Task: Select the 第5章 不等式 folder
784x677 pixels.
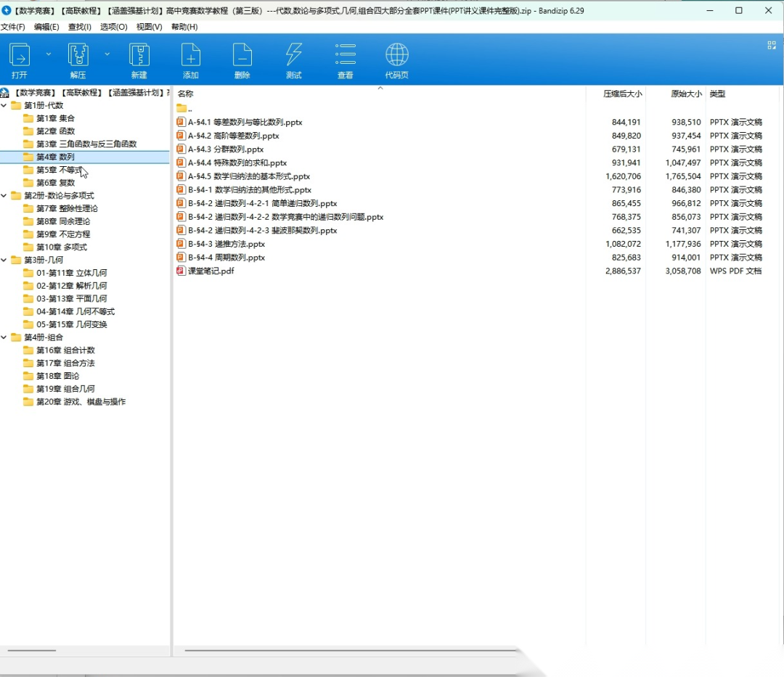Action: tap(60, 170)
